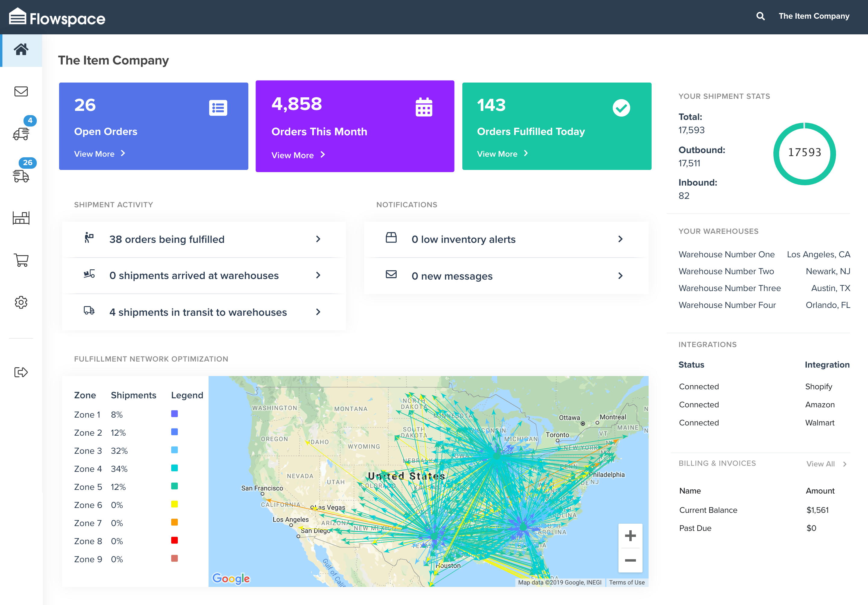
Task: Click the shopping cart sidebar icon
Action: pos(21,260)
